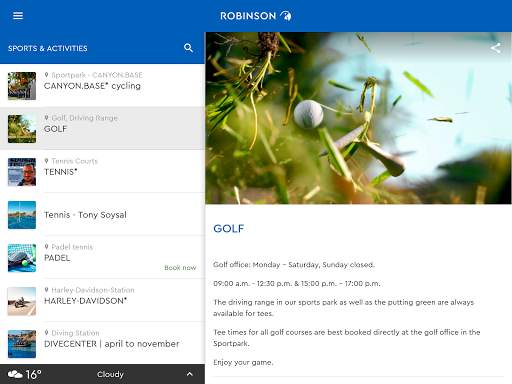The height and width of the screenshot is (384, 512).
Task: Tap the Robinson logo in header
Action: (x=256, y=16)
